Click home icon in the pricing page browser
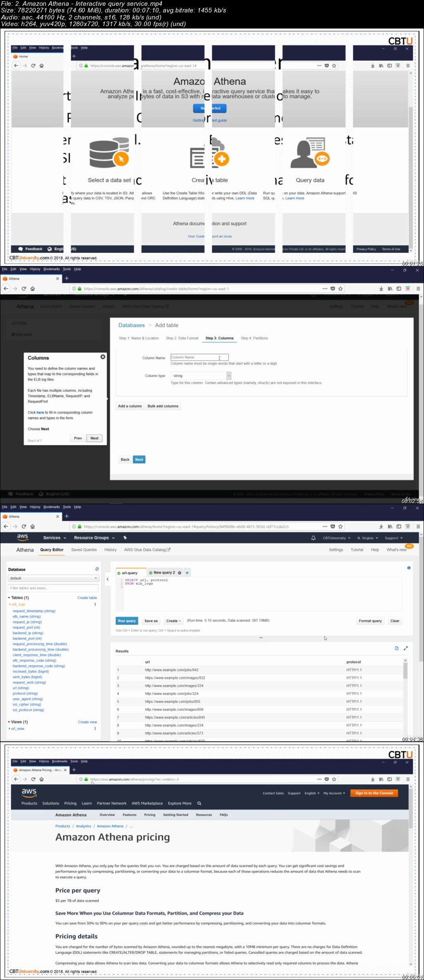The height and width of the screenshot is (980, 424). click(x=41, y=779)
